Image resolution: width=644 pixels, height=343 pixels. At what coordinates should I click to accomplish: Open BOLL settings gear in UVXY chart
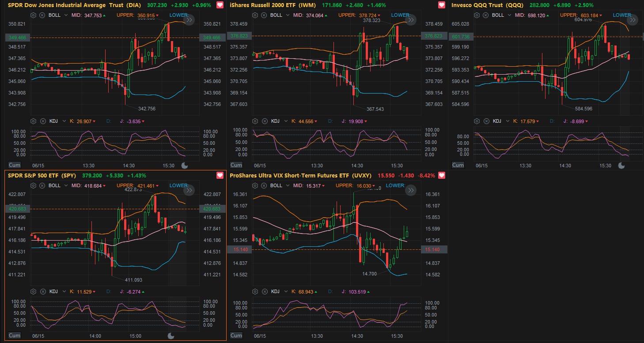pyautogui.click(x=255, y=185)
